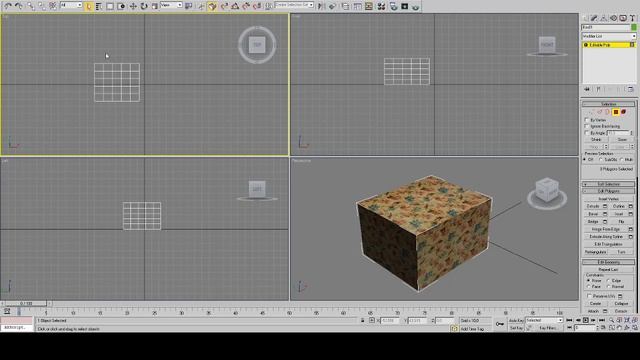Click the time slider showing 0 / 100
Viewport: 640px width, 360px height.
(26, 304)
